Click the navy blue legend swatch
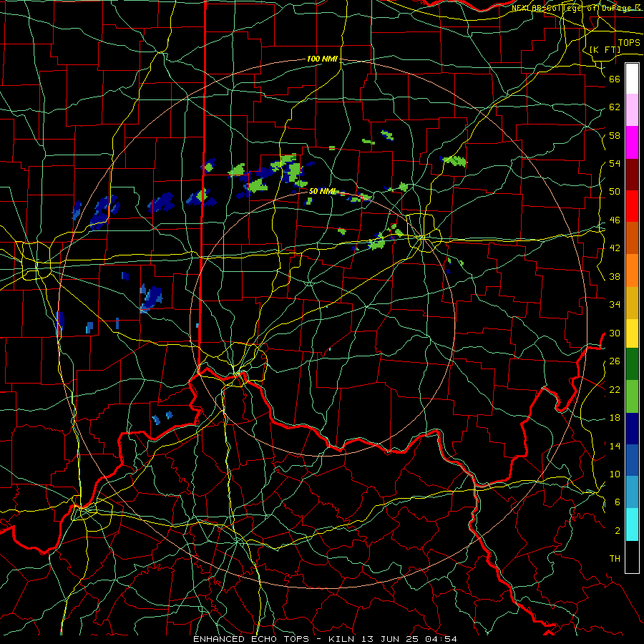 coord(632,429)
